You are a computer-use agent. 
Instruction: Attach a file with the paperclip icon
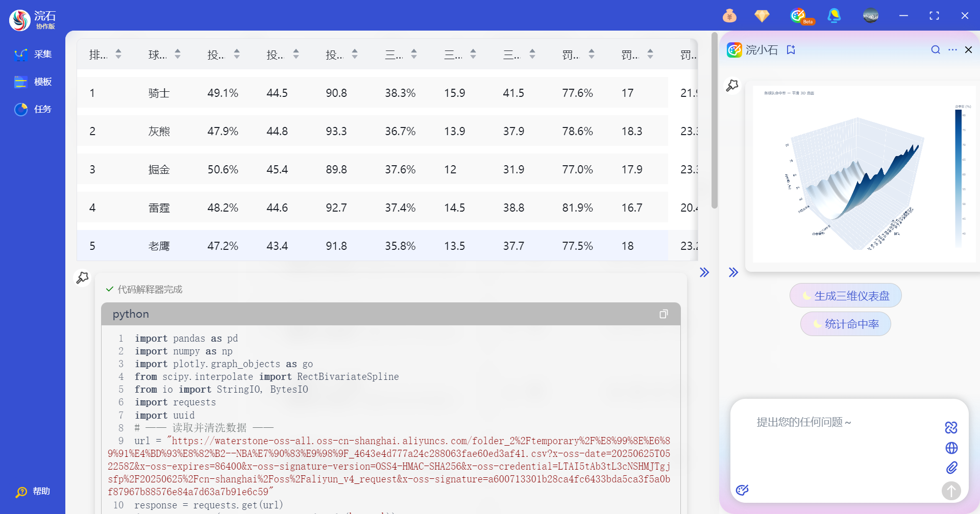(951, 468)
